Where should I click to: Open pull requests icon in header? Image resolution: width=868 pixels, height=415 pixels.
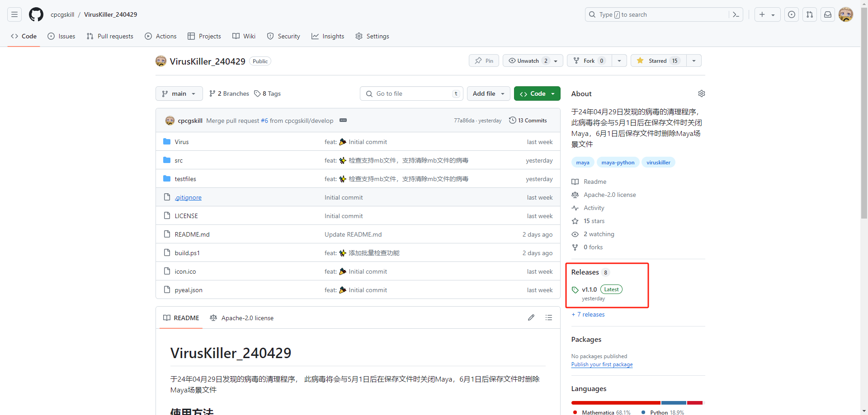pos(810,14)
